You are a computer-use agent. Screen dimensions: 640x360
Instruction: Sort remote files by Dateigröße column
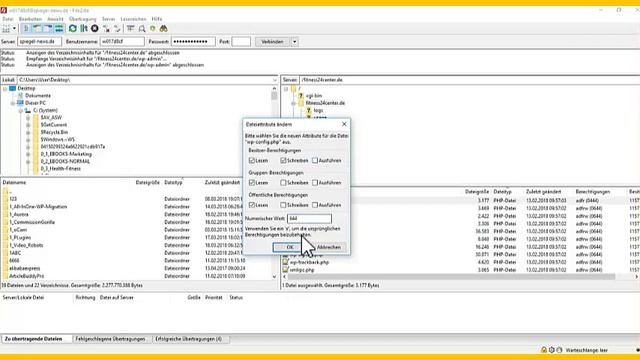tap(477, 191)
